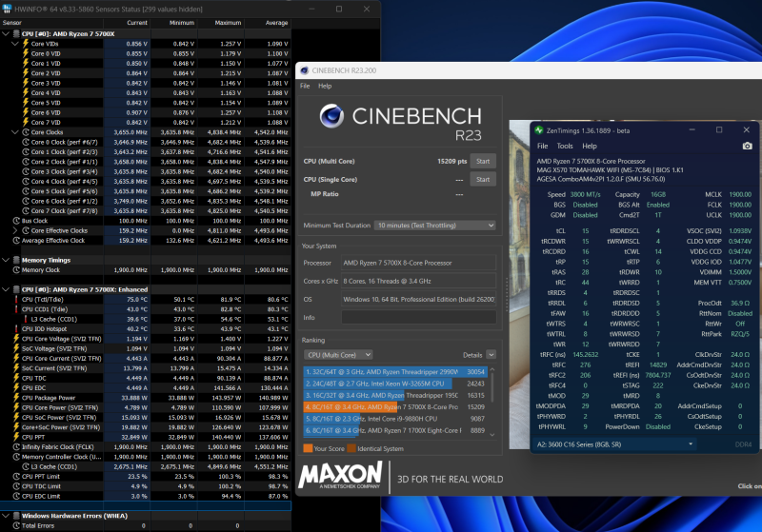Click thermometer icon beside CPU (Tctl/Tdie)

(16, 300)
